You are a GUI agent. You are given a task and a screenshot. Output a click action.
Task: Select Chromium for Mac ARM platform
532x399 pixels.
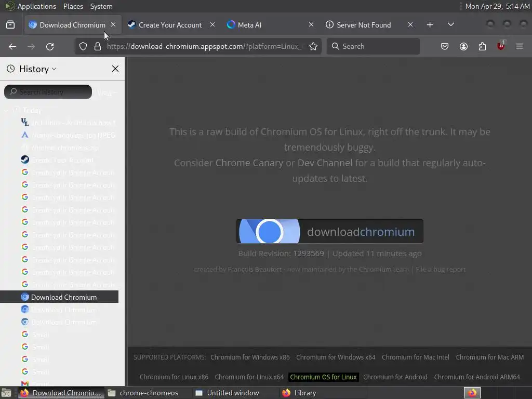[x=490, y=357]
